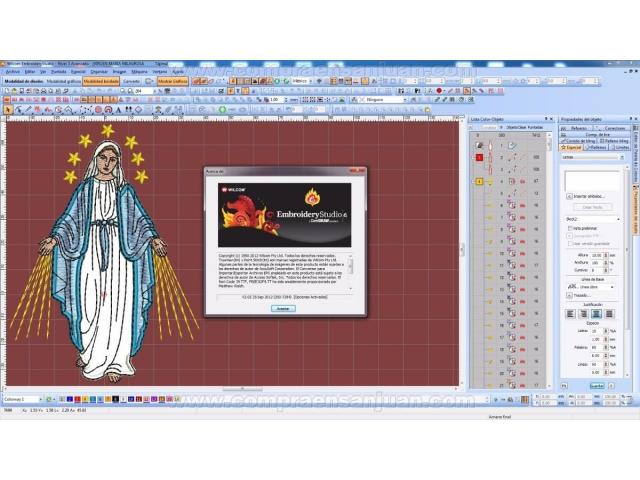Pick the black palette color swatch
Image resolution: width=640 pixels, height=480 pixels.
116,399
